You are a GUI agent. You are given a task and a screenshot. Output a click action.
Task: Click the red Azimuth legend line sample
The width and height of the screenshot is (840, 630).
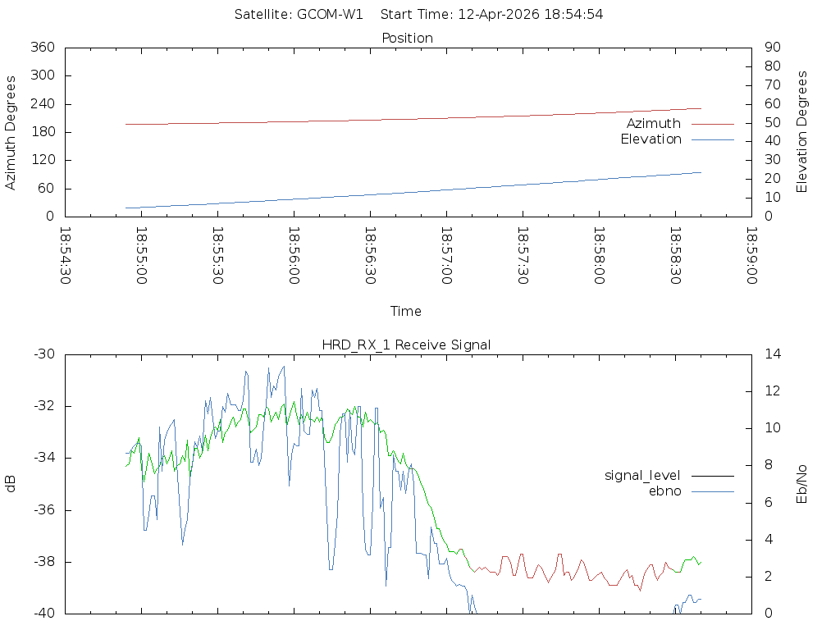click(x=712, y=124)
